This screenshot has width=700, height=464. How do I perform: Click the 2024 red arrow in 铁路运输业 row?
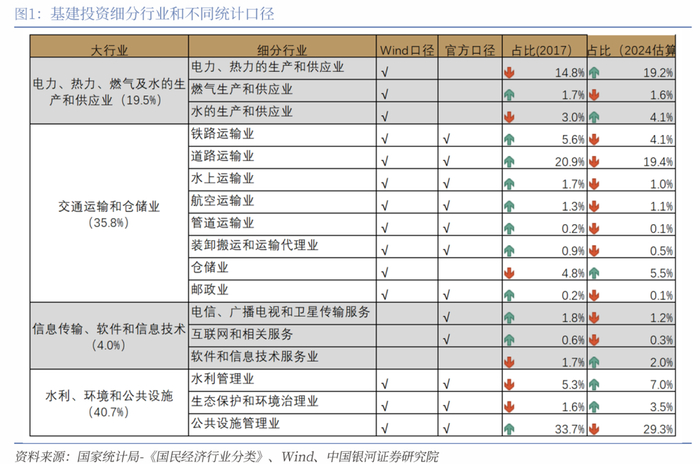[x=594, y=139]
